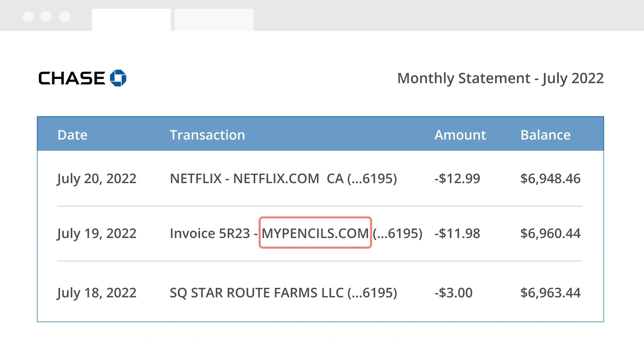Click the middle gray window control dot
The height and width of the screenshot is (353, 644).
coord(46,16)
